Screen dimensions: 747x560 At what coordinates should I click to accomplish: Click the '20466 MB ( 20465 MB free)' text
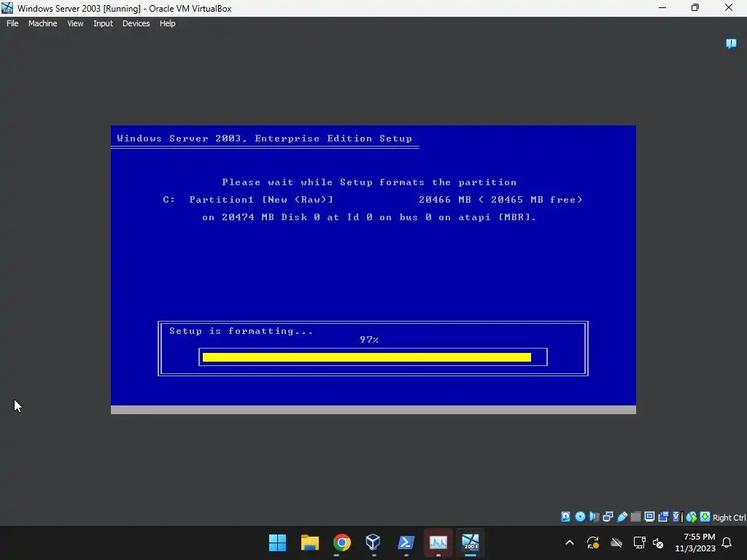click(500, 200)
